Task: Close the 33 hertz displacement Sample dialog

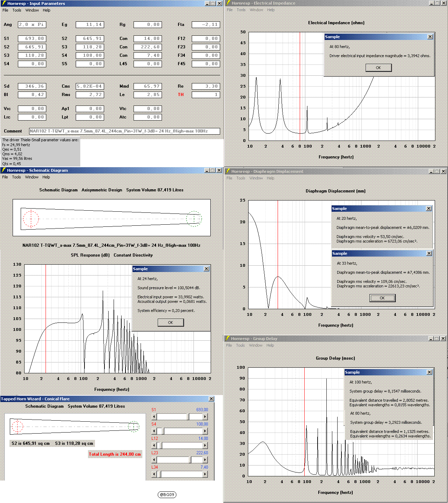Action: [429, 253]
